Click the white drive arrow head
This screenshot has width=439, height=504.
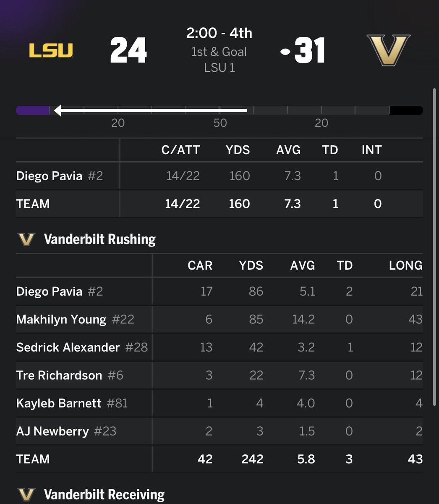click(x=57, y=110)
